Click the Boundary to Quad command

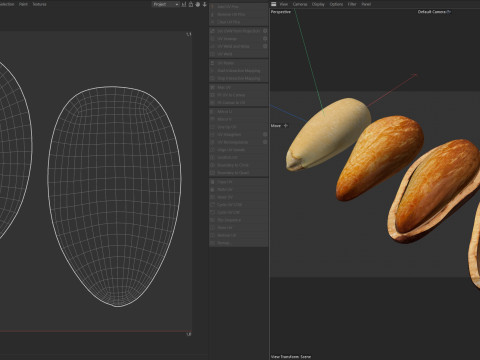click(239, 173)
